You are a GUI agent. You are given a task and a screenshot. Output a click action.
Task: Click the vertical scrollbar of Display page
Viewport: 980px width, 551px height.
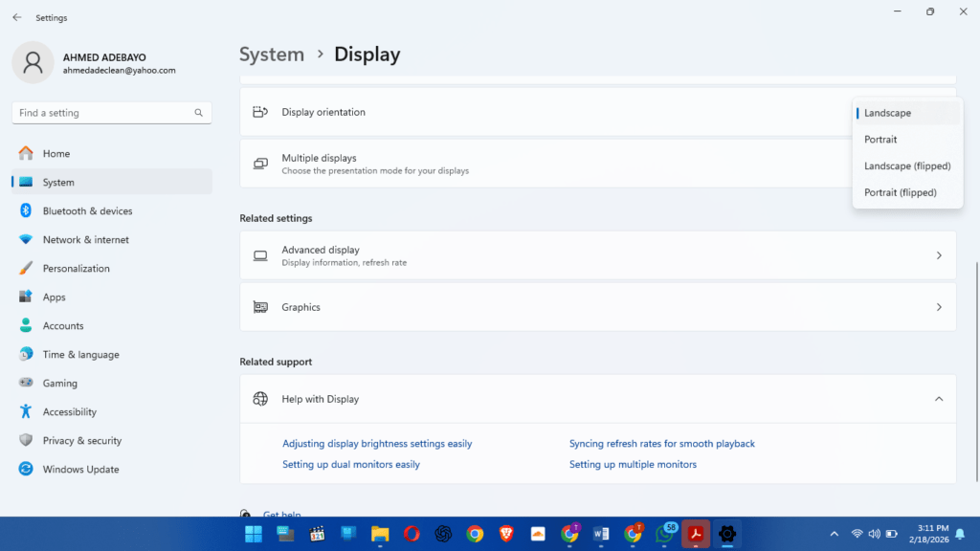tap(976, 372)
